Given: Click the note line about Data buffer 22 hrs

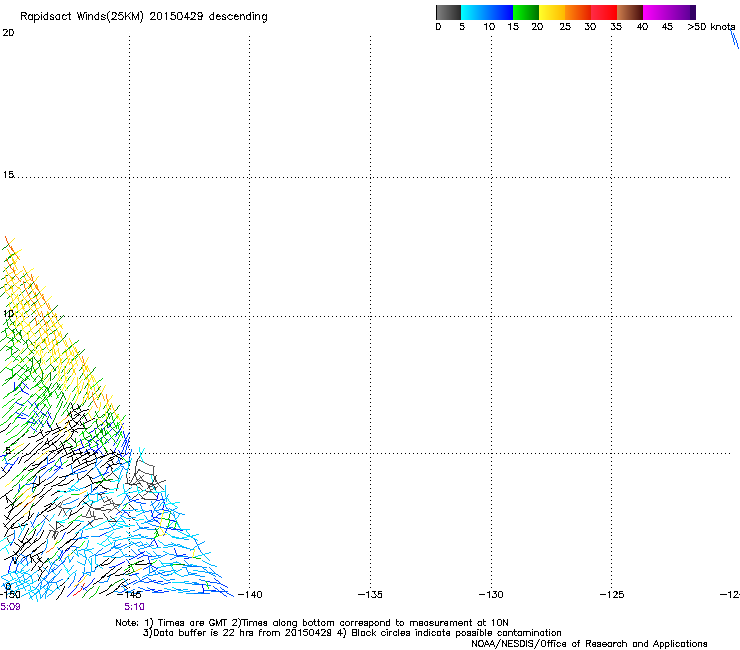Looking at the screenshot, I should (352, 633).
